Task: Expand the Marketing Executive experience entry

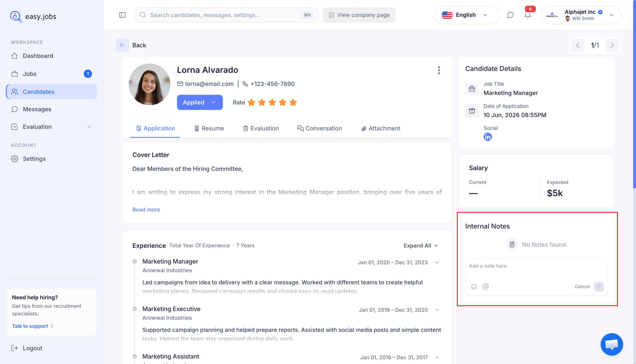Action: point(437,310)
